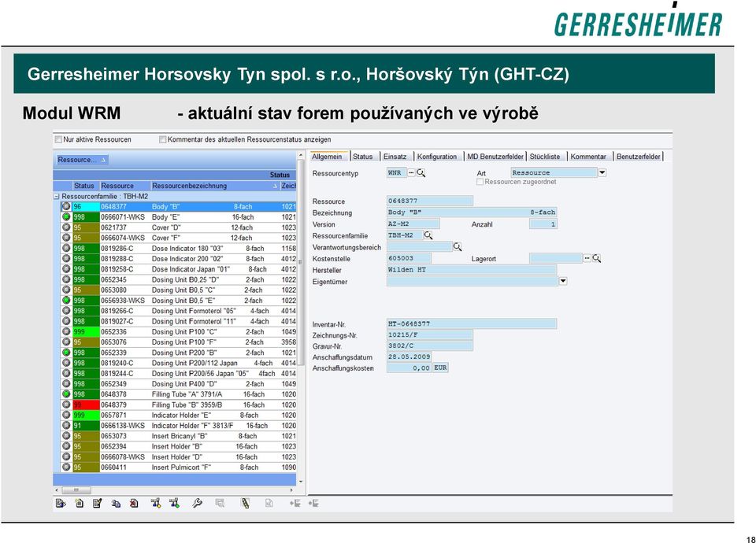Screen dimensions: 756x543
Task: Open the Stückliste tab
Action: click(545, 157)
